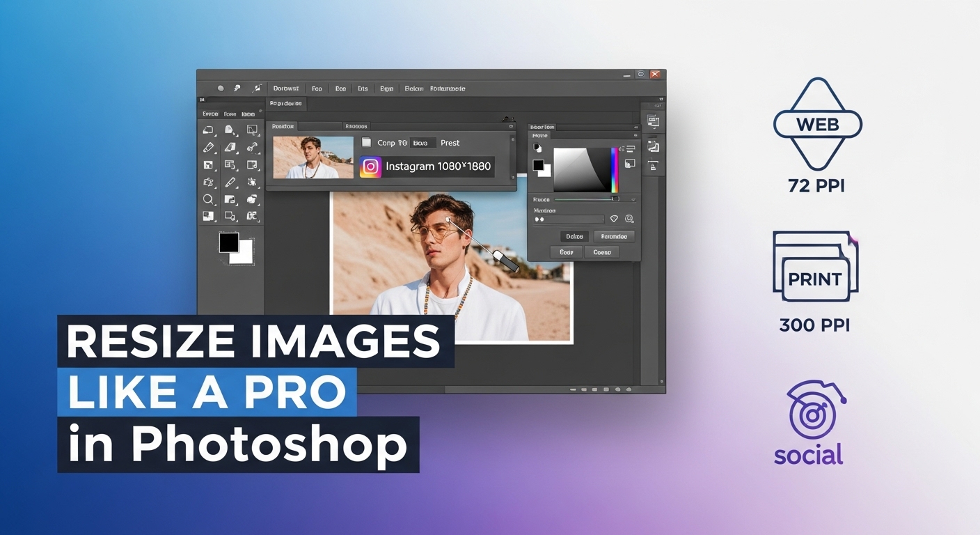
Task: Click the Instagram icon in the preset row
Action: (x=370, y=166)
